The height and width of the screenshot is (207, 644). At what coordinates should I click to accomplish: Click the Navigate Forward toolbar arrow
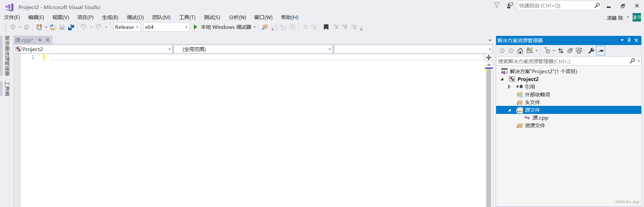coord(26,27)
